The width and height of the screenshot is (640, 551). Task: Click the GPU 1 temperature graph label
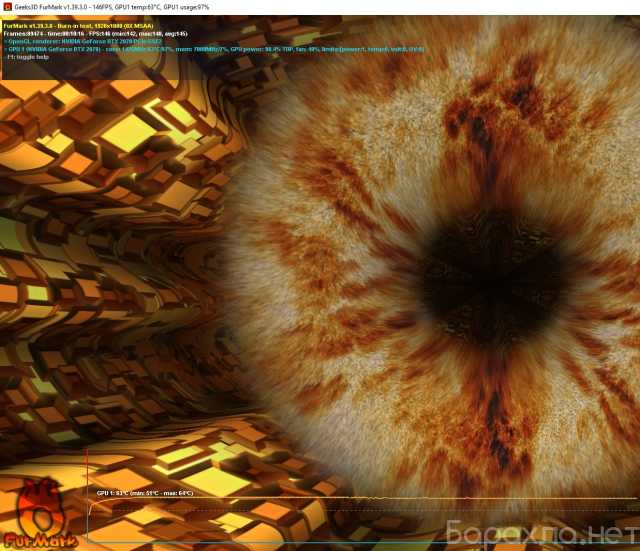click(x=144, y=493)
